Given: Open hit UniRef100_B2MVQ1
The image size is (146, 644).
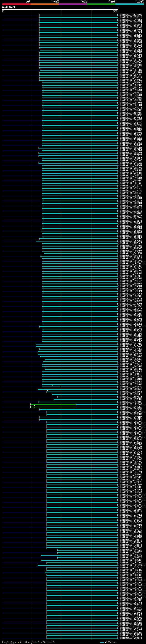Looking at the screenshot, I should click(x=131, y=15).
